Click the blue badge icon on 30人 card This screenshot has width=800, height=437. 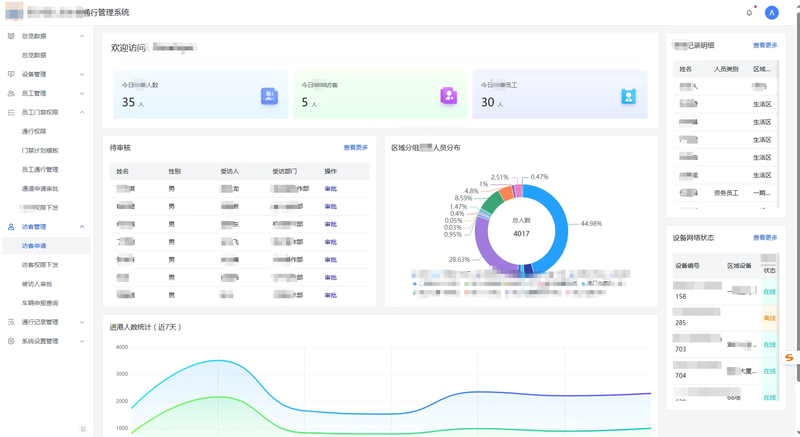click(628, 96)
